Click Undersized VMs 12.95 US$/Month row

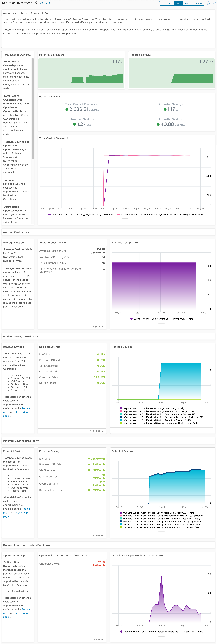coord(72,564)
